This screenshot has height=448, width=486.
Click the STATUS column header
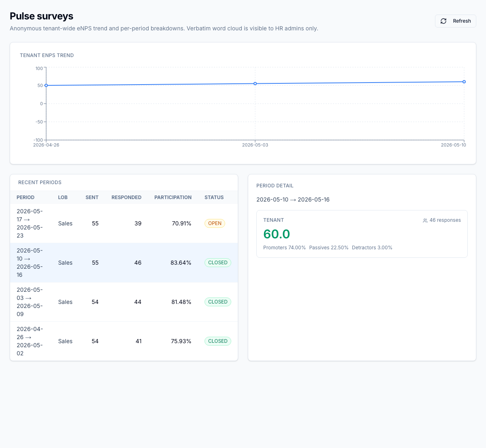point(214,197)
